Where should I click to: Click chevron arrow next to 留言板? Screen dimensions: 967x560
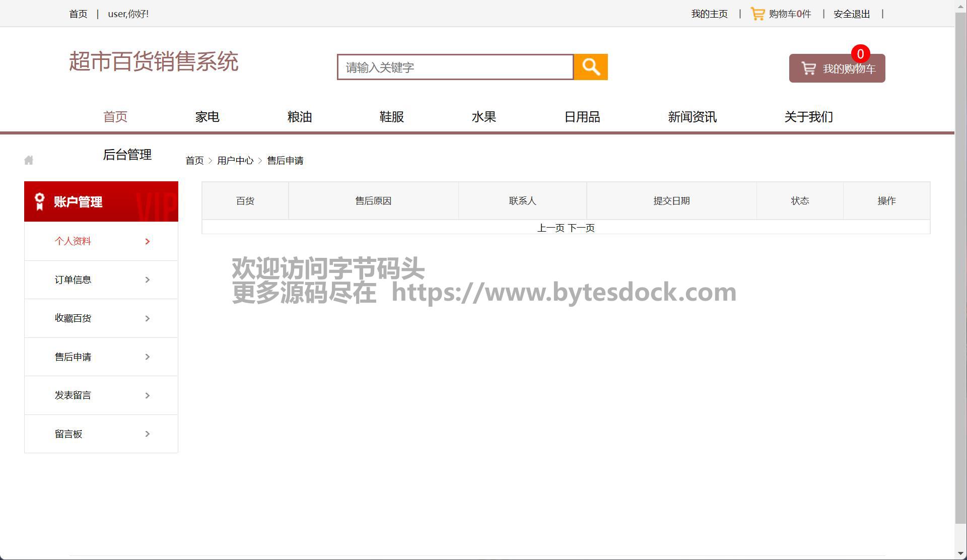coord(148,434)
